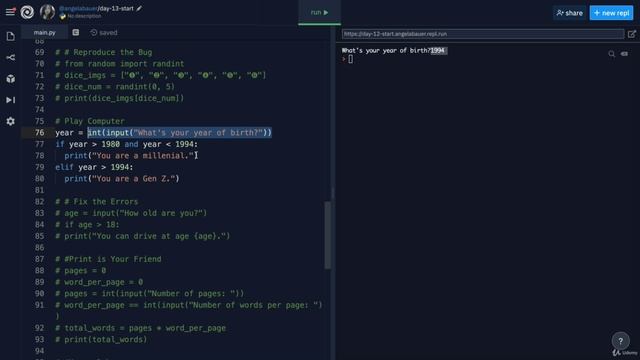Select the main.py tab
Viewport: 640px width, 360px height.
pos(44,32)
